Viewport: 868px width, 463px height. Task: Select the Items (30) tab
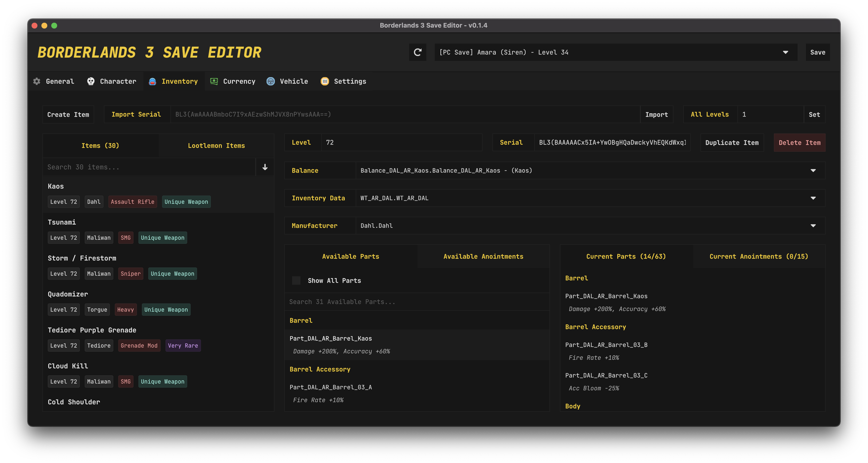click(100, 146)
